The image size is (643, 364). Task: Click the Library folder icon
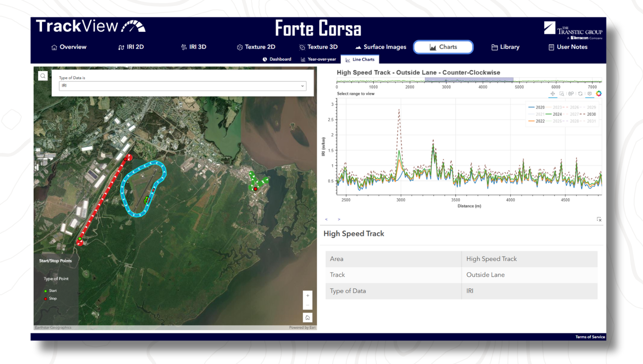click(x=494, y=47)
